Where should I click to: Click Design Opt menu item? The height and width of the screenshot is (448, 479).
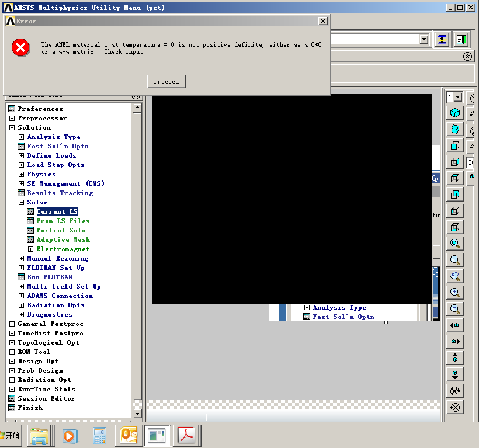click(x=38, y=362)
